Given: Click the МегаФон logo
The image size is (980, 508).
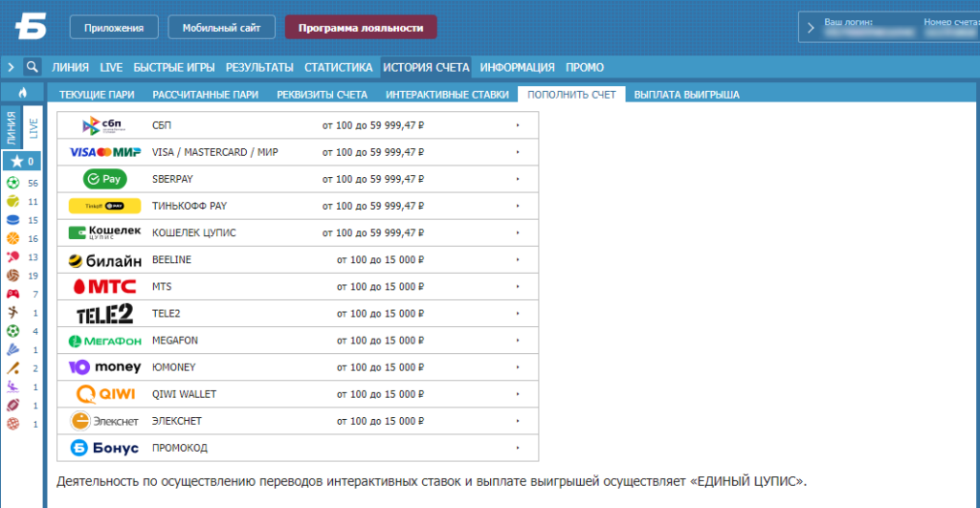Looking at the screenshot, I should (105, 341).
